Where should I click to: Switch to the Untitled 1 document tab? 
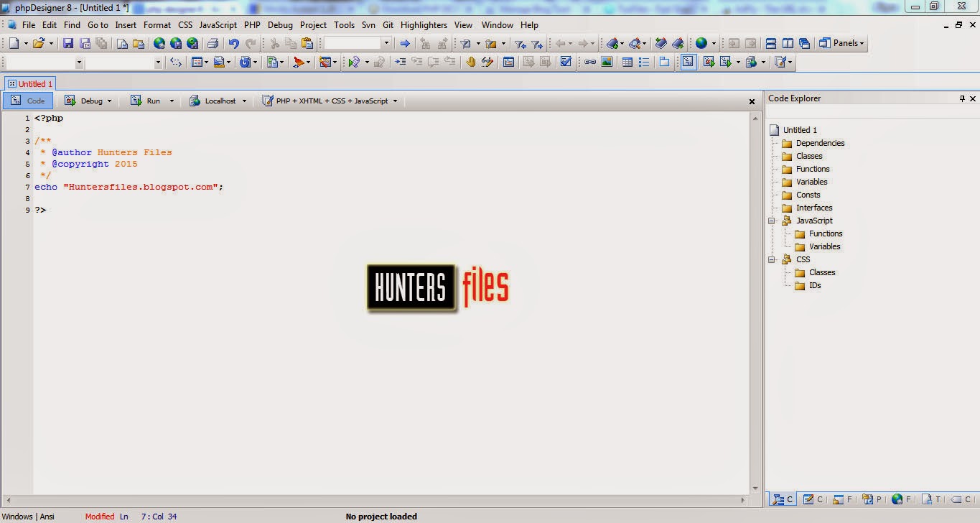(30, 83)
